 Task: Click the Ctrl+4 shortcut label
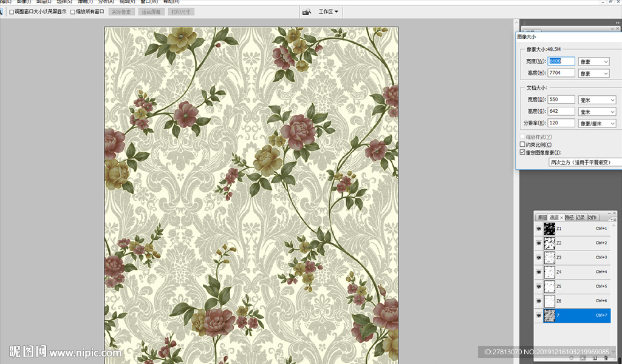click(601, 272)
